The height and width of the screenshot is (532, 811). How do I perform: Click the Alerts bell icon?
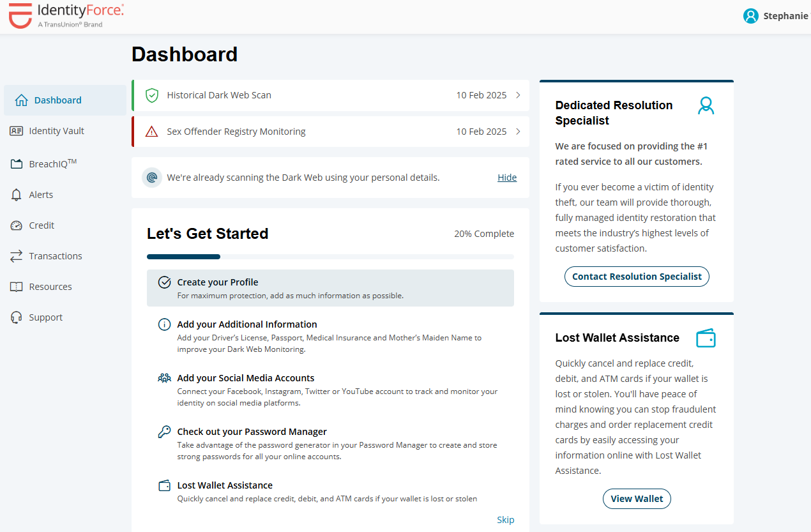[17, 195]
